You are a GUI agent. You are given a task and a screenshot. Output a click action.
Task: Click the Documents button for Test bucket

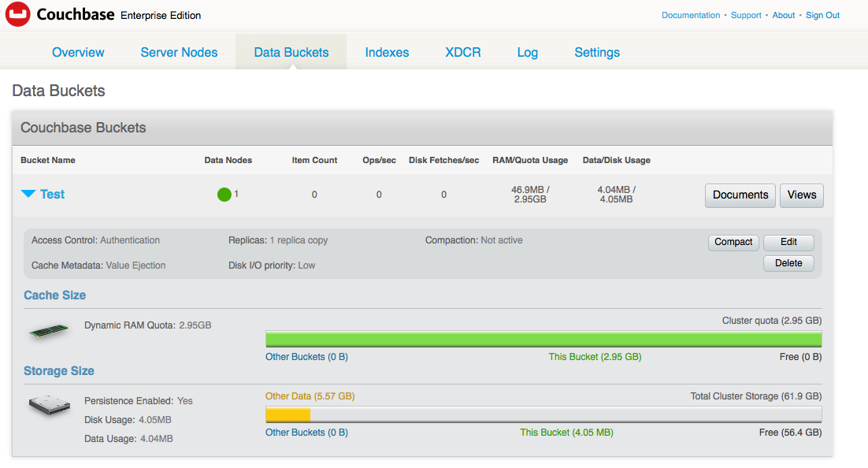click(740, 195)
